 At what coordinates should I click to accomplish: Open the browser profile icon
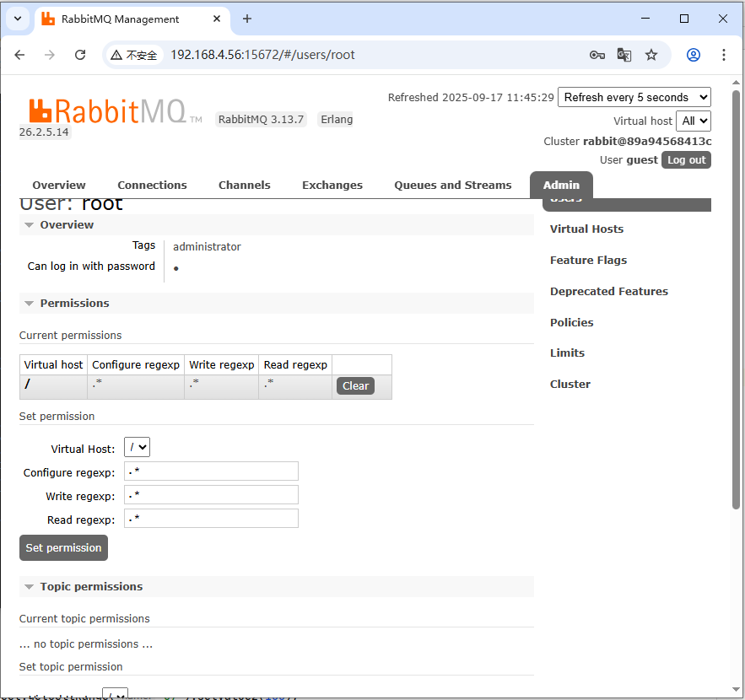[x=694, y=55]
